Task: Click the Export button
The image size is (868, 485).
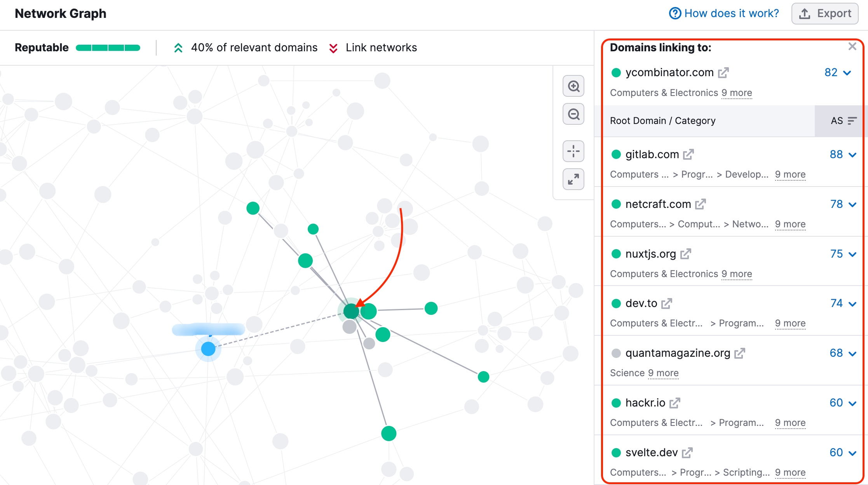Action: [x=824, y=14]
